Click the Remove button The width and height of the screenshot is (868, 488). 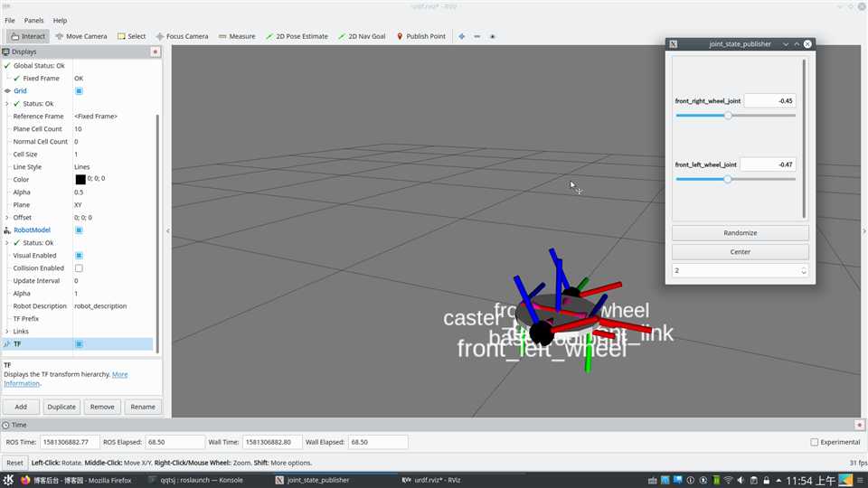pyautogui.click(x=102, y=407)
